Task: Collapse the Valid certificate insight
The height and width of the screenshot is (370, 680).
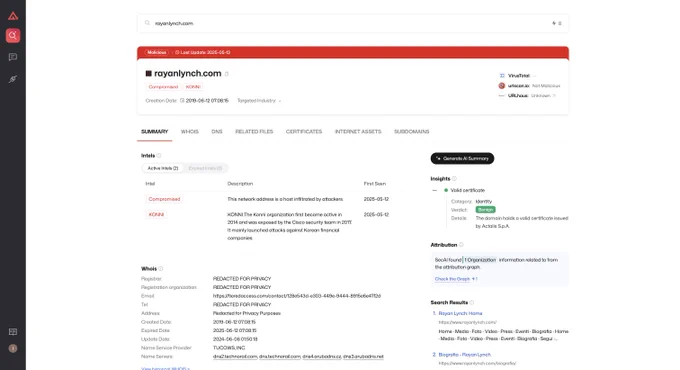Action: coord(435,190)
